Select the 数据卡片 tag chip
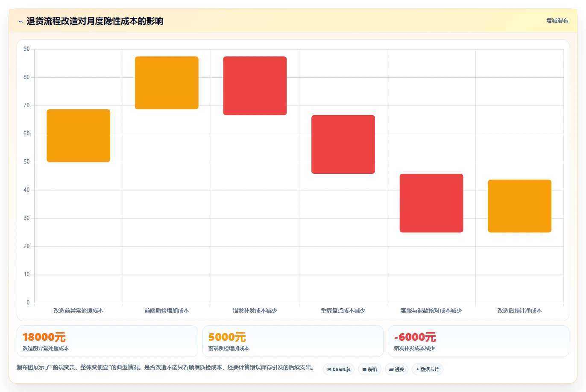Image resolution: width=586 pixels, height=392 pixels. [428, 369]
